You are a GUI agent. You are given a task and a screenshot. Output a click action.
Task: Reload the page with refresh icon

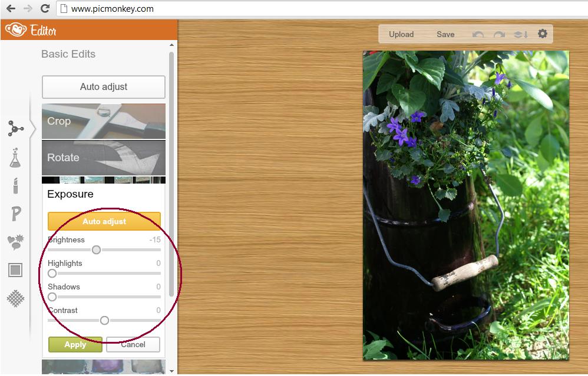click(x=45, y=8)
